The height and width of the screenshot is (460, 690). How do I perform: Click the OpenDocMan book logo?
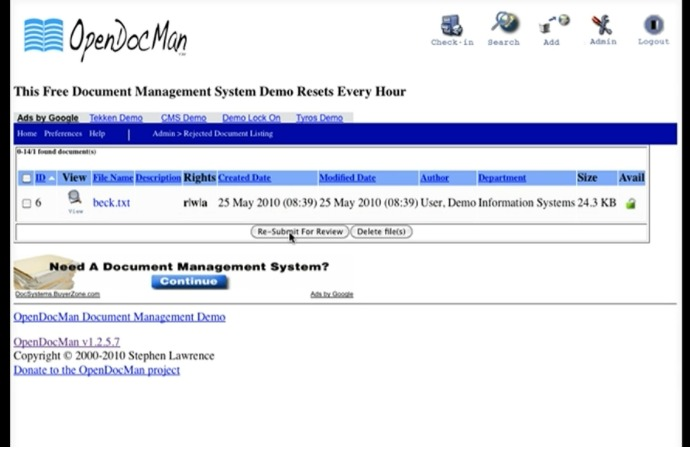(x=44, y=35)
